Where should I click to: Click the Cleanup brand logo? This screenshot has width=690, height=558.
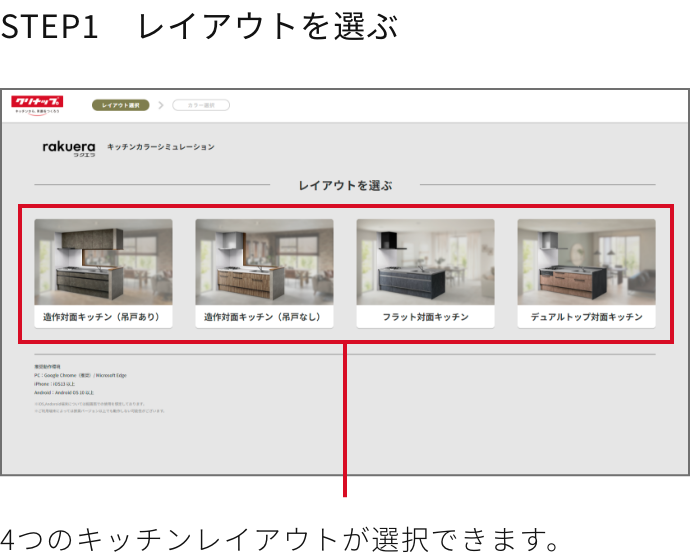pos(37,105)
